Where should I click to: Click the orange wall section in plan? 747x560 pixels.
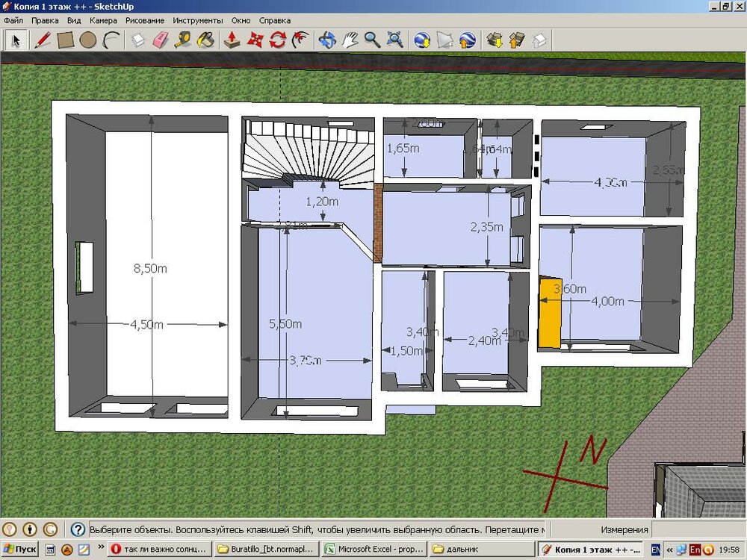[x=550, y=311]
